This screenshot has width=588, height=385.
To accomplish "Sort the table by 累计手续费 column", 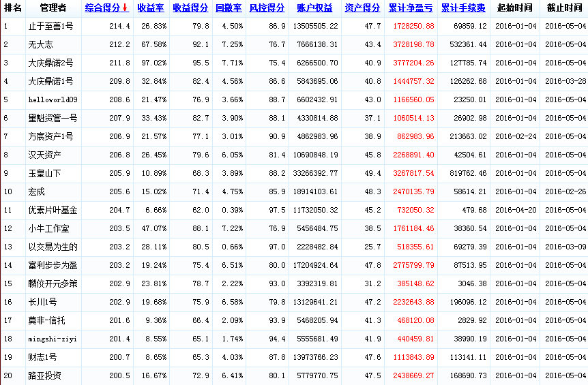I will pos(463,8).
